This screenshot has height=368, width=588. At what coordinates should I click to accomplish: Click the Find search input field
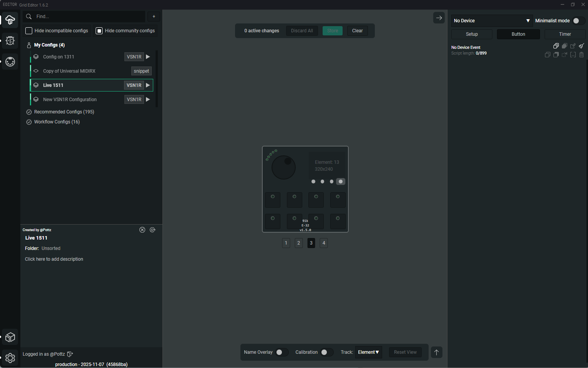point(88,17)
